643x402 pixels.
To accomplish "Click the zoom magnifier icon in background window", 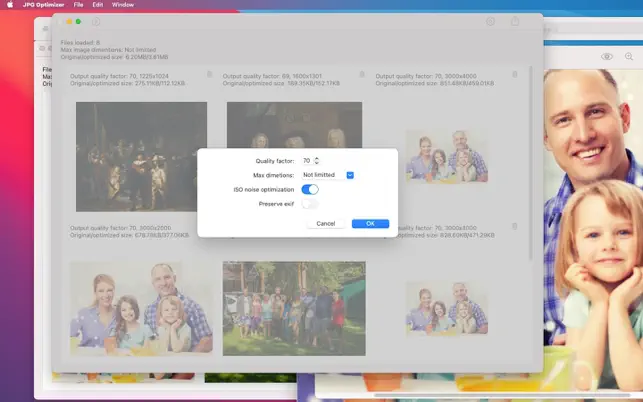I will coord(629,57).
